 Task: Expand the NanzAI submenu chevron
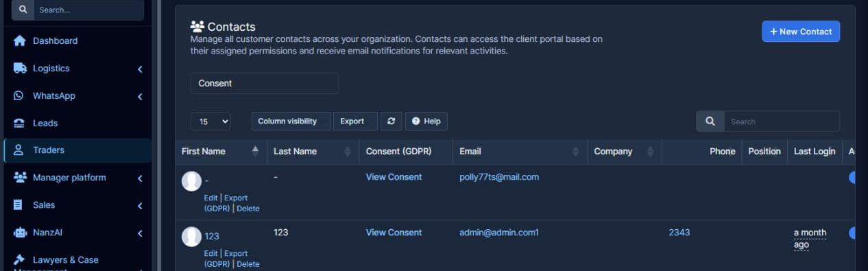[140, 233]
